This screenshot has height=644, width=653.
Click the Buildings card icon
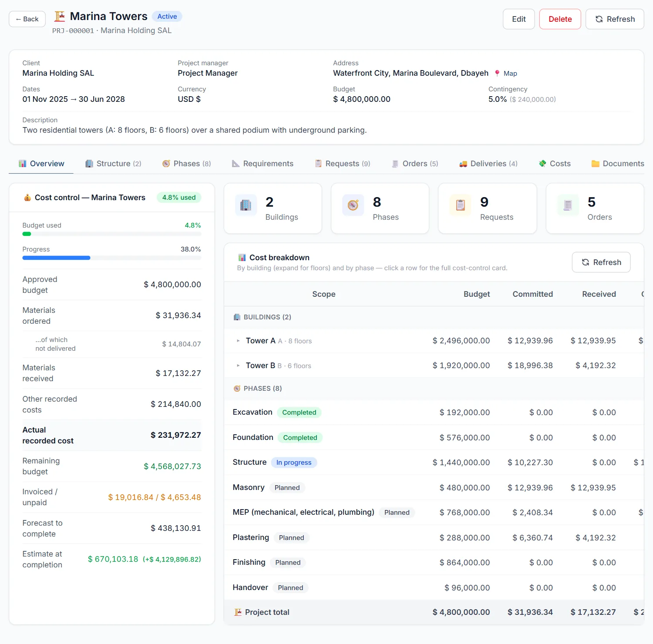(246, 205)
